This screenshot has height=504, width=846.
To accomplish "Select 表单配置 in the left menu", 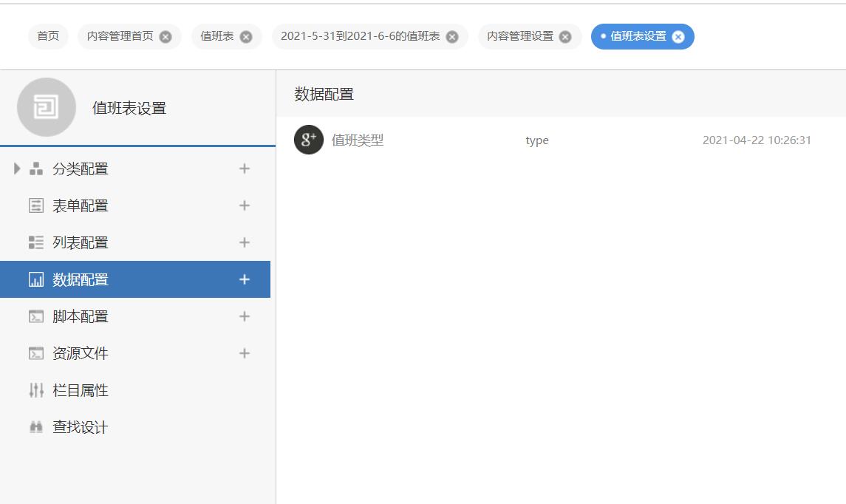I will (80, 206).
